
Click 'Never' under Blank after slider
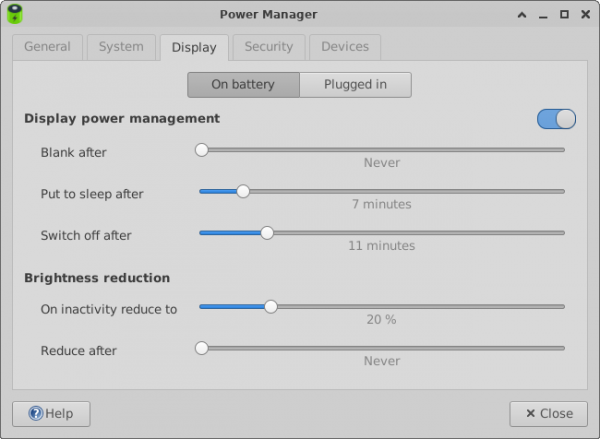(382, 163)
